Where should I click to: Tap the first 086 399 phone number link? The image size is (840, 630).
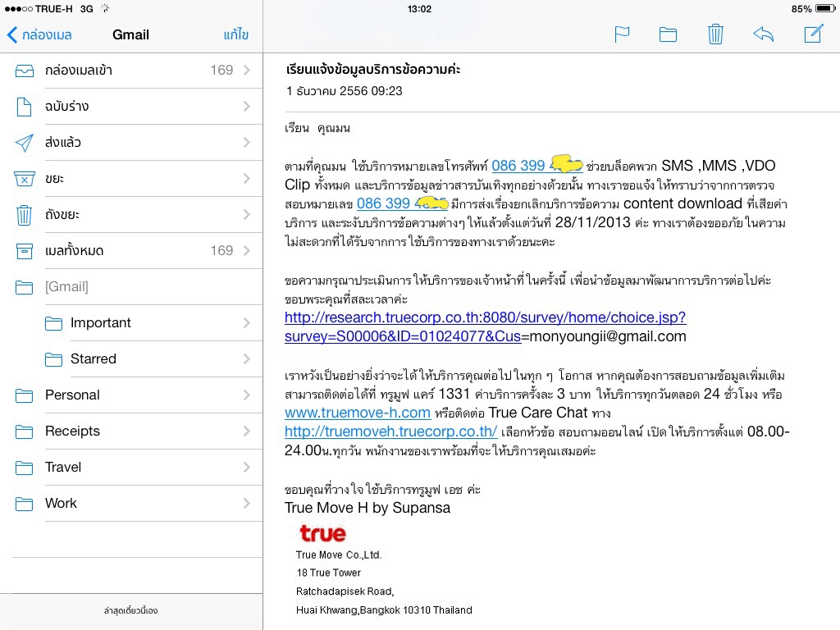tap(536, 165)
